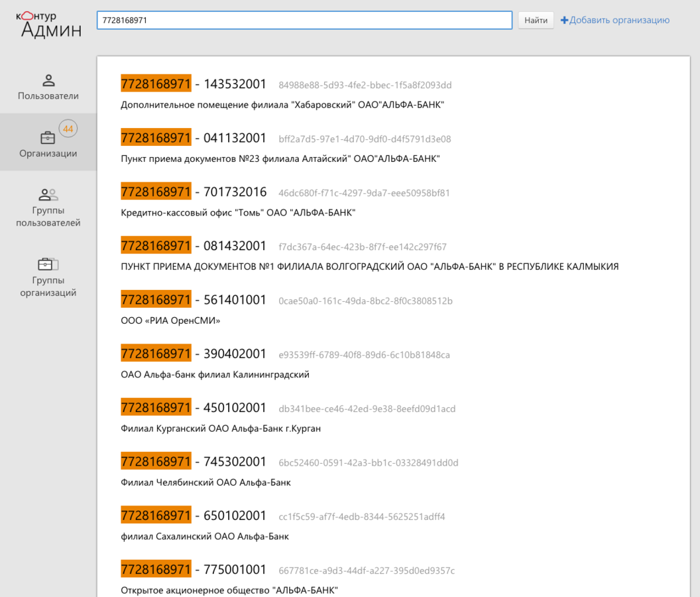Click the plus icon before Добавить организацию
The width and height of the screenshot is (700, 597).
(564, 20)
